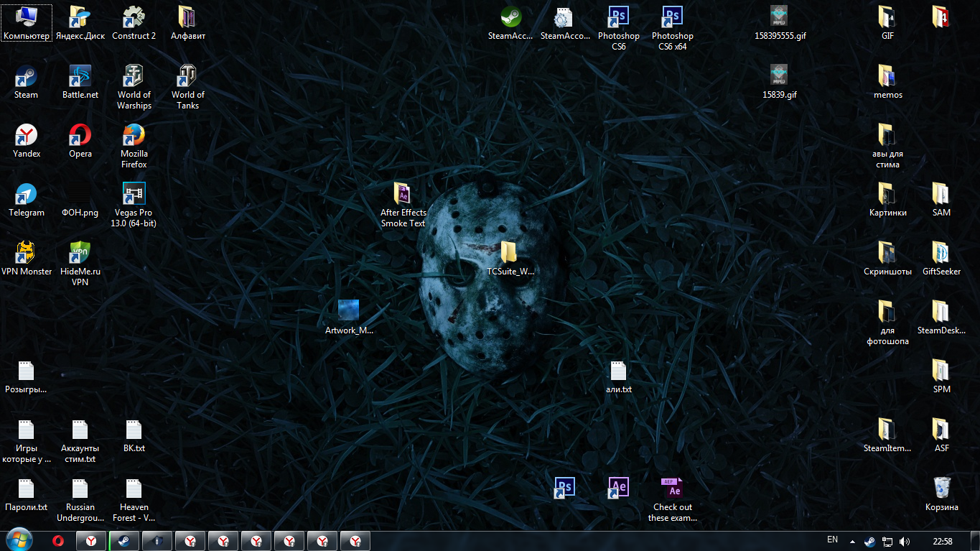Click the 15839.gif file icon
Viewport: 980px width, 551px height.
coord(780,82)
